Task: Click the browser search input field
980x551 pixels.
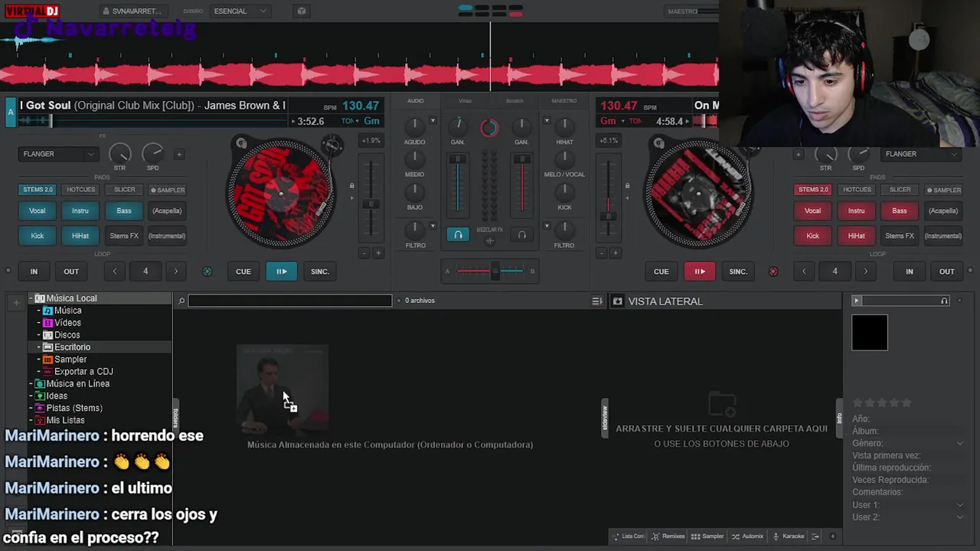Action: click(289, 302)
